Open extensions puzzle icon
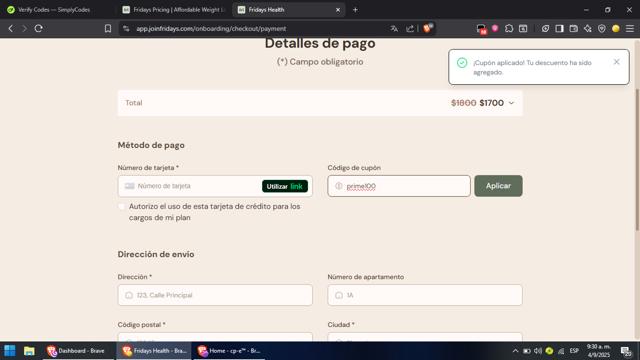 [509, 29]
